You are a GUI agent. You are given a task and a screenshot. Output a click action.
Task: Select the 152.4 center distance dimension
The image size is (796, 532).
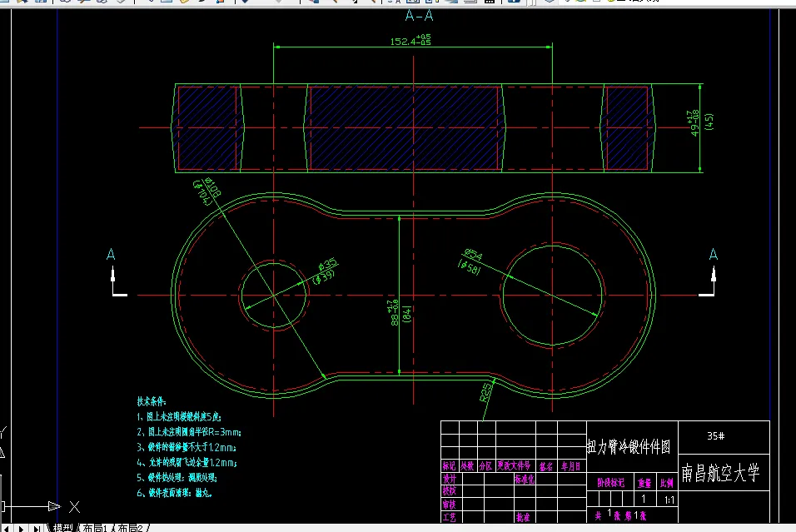410,40
